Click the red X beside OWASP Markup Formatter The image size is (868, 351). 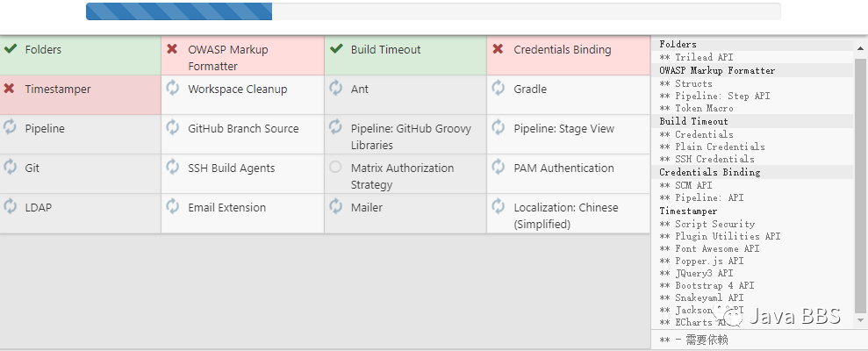[173, 49]
